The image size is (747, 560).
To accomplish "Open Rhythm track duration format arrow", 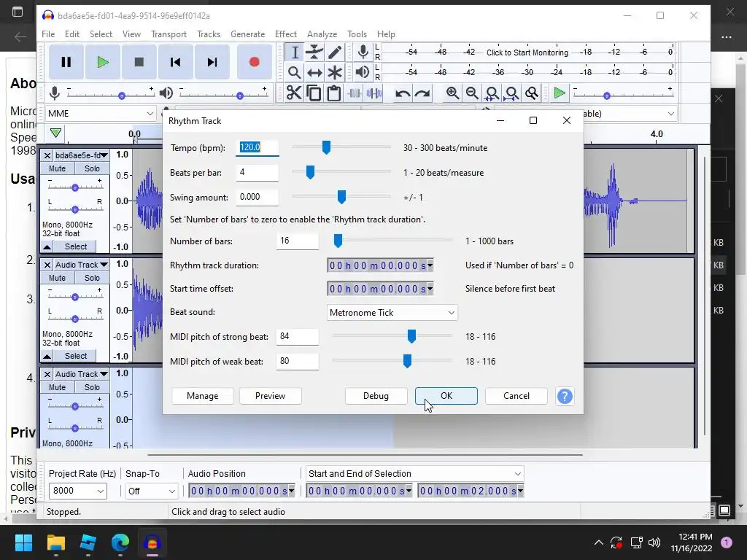I will click(430, 265).
